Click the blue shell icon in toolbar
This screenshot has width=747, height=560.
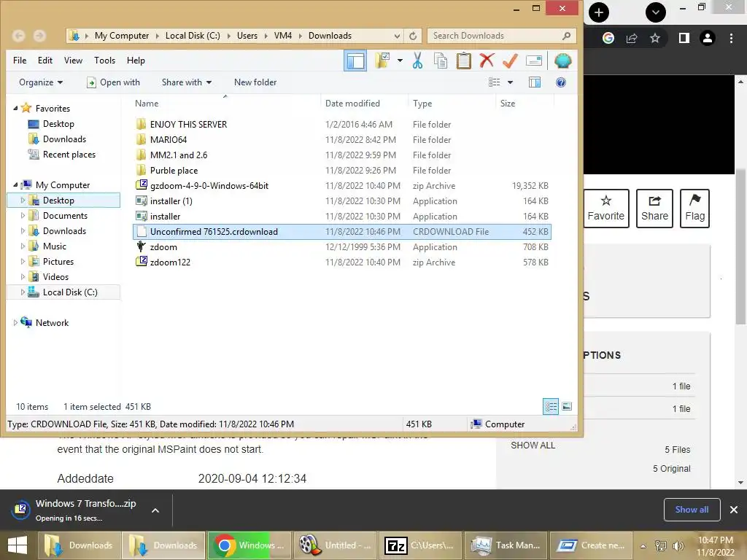562,61
